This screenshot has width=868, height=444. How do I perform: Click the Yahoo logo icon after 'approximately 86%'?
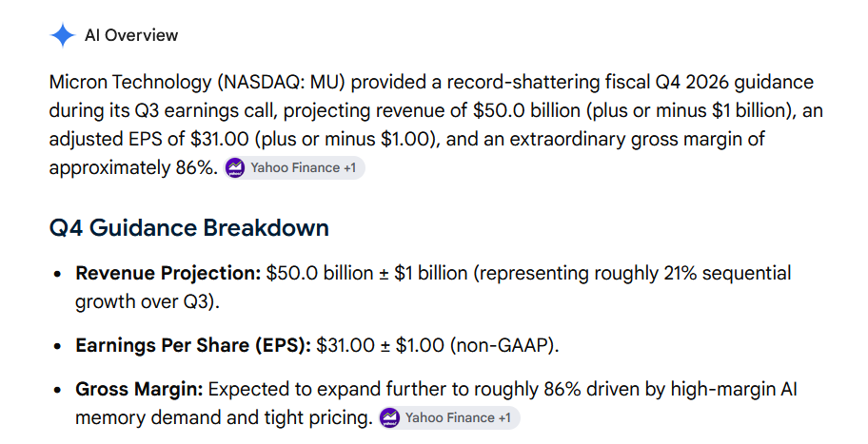pos(236,167)
